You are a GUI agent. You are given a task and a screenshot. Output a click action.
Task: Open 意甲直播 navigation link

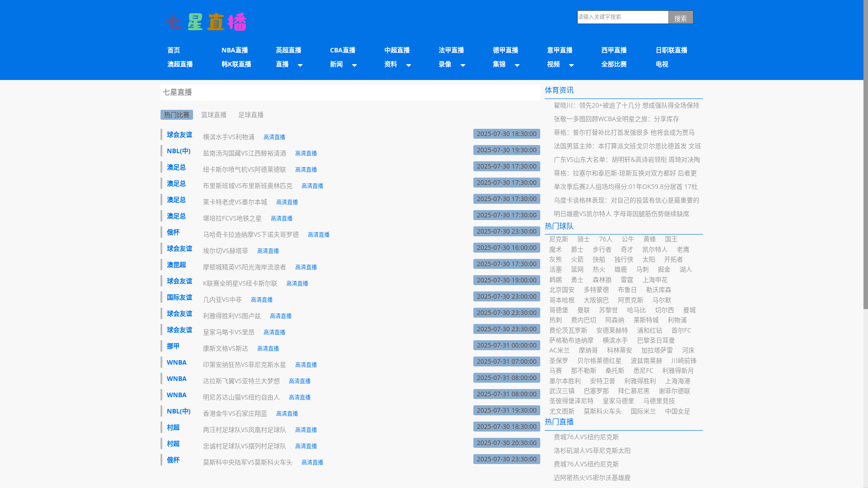(x=560, y=50)
